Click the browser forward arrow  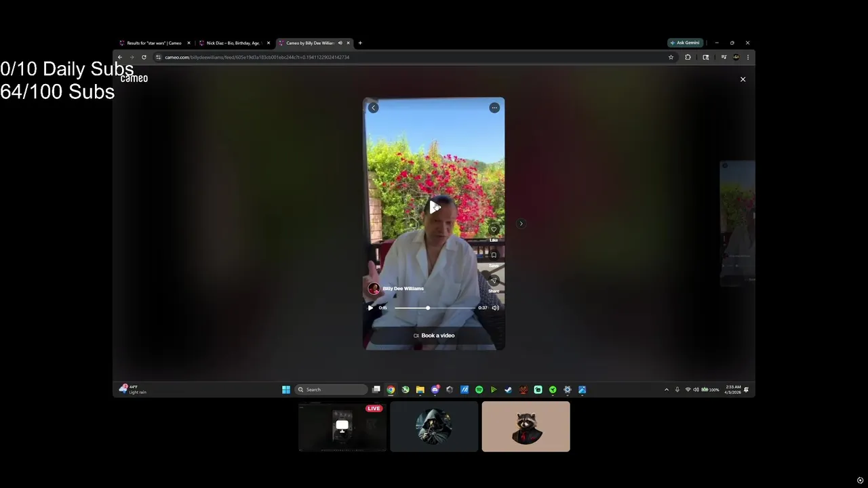[x=132, y=58]
